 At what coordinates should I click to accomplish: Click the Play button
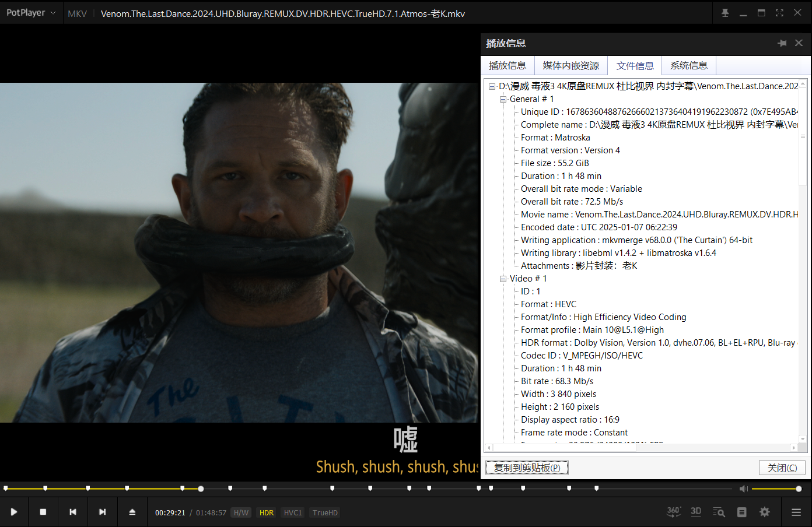pyautogui.click(x=14, y=512)
